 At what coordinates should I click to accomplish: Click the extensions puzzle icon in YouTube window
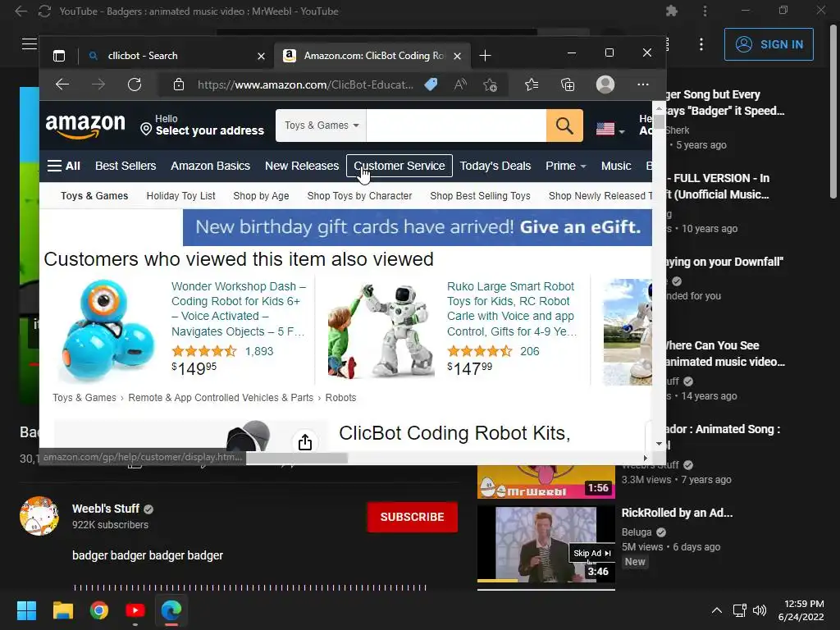point(671,11)
